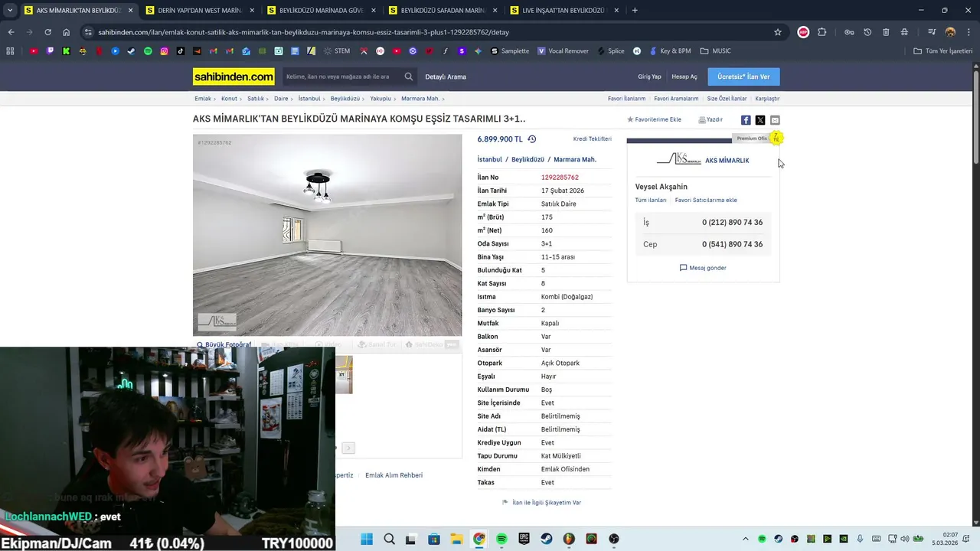
Task: Open a new browser tab
Action: [635, 11]
